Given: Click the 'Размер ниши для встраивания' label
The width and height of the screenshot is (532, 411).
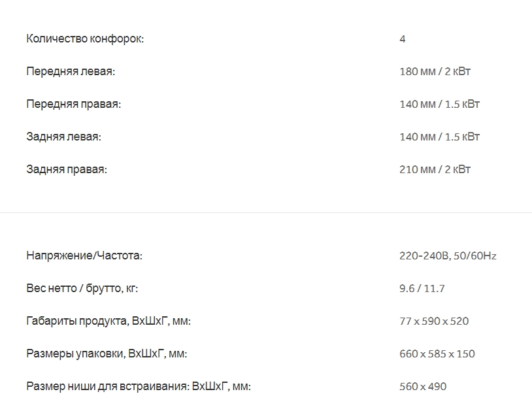Looking at the screenshot, I should click(x=139, y=386).
